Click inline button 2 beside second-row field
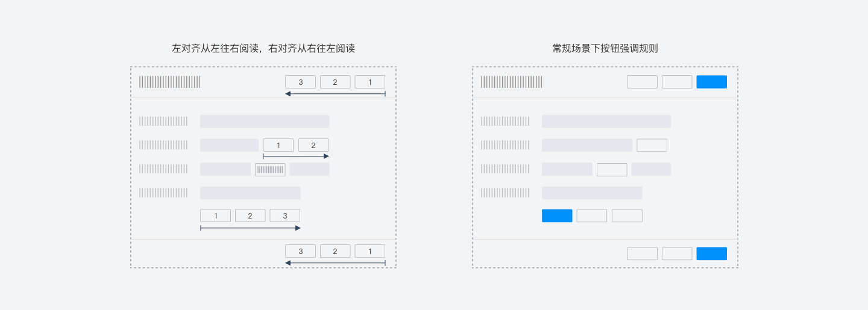The width and height of the screenshot is (868, 310). point(313,145)
